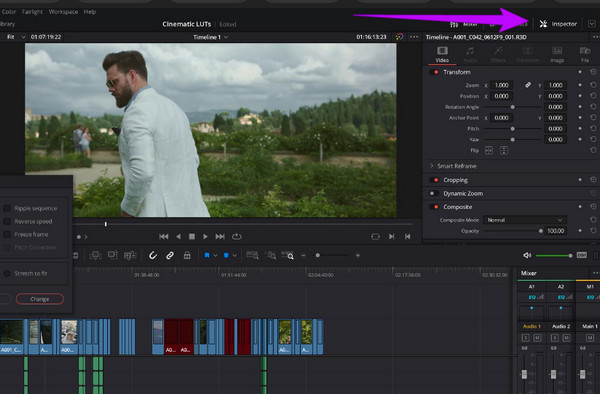The height and width of the screenshot is (394, 600).
Task: Open Mixer panel three-dot options
Action: [x=595, y=273]
